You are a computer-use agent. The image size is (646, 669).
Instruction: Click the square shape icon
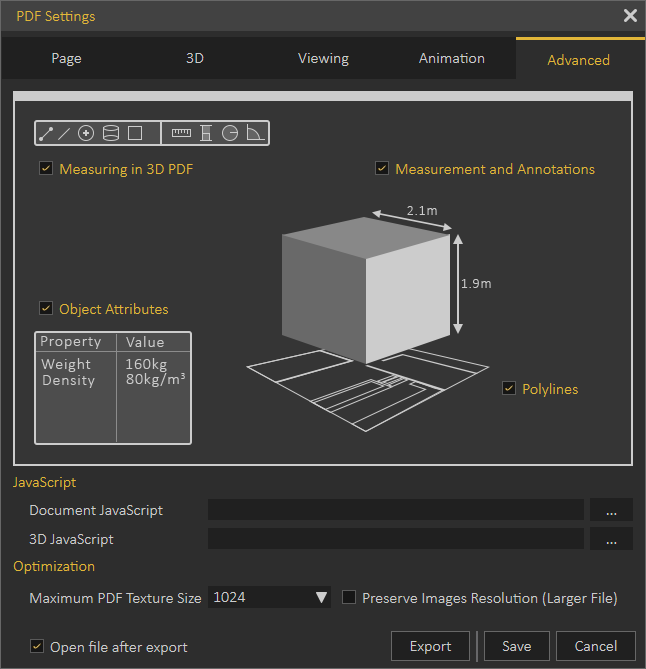pos(135,133)
